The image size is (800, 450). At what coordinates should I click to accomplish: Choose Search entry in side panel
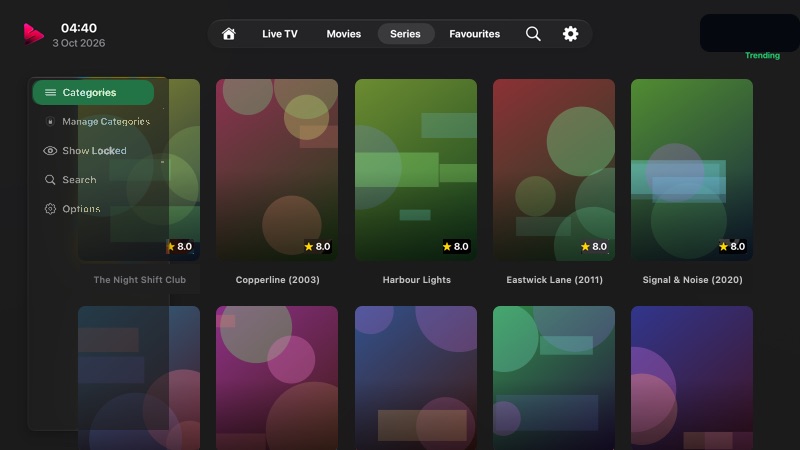click(x=70, y=180)
